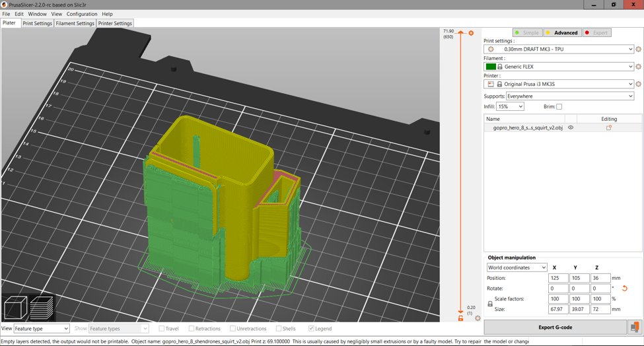The height and width of the screenshot is (346, 644).
Task: Open the Supports dropdown showing Everywhere
Action: coord(570,96)
